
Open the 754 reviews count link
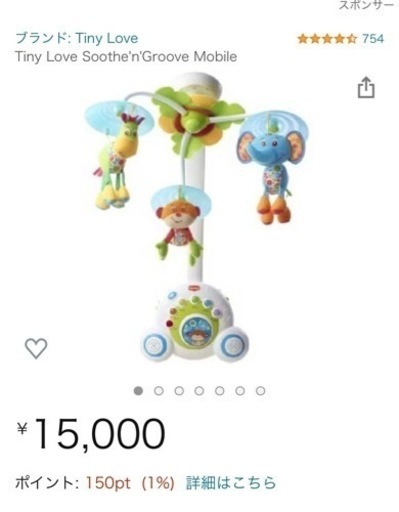373,39
